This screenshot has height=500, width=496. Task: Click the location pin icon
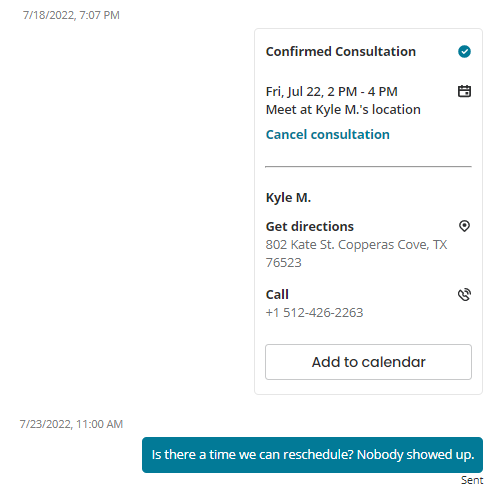point(464,226)
